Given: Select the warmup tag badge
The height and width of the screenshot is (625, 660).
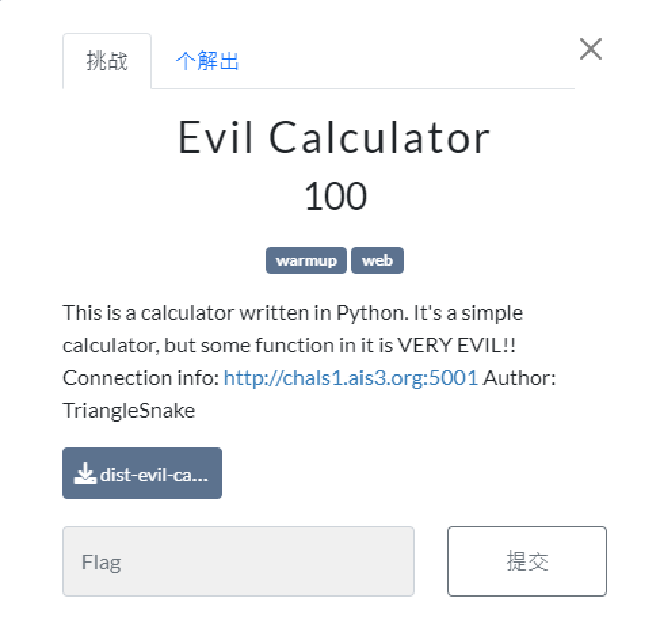Looking at the screenshot, I should 306,261.
